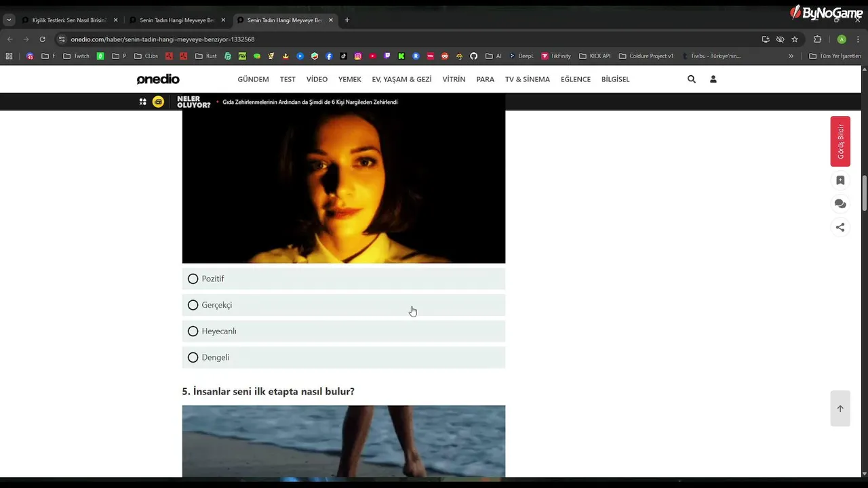868x488 pixels.
Task: Click the onedio logo
Action: [x=158, y=79]
